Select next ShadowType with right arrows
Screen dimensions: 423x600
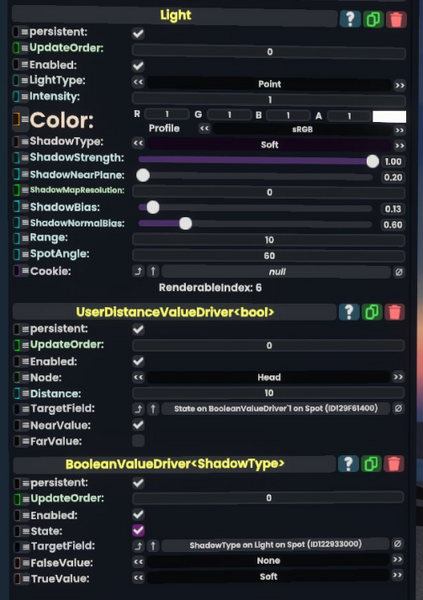pyautogui.click(x=400, y=145)
